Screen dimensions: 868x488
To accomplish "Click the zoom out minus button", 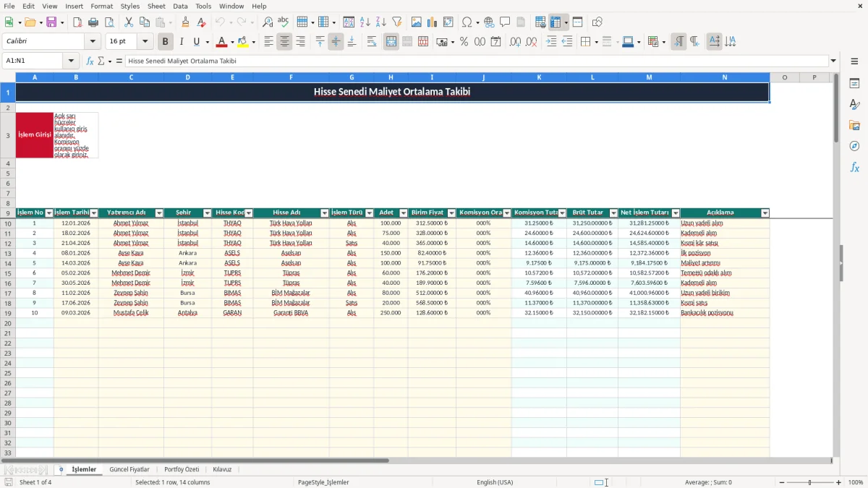I will 782,482.
